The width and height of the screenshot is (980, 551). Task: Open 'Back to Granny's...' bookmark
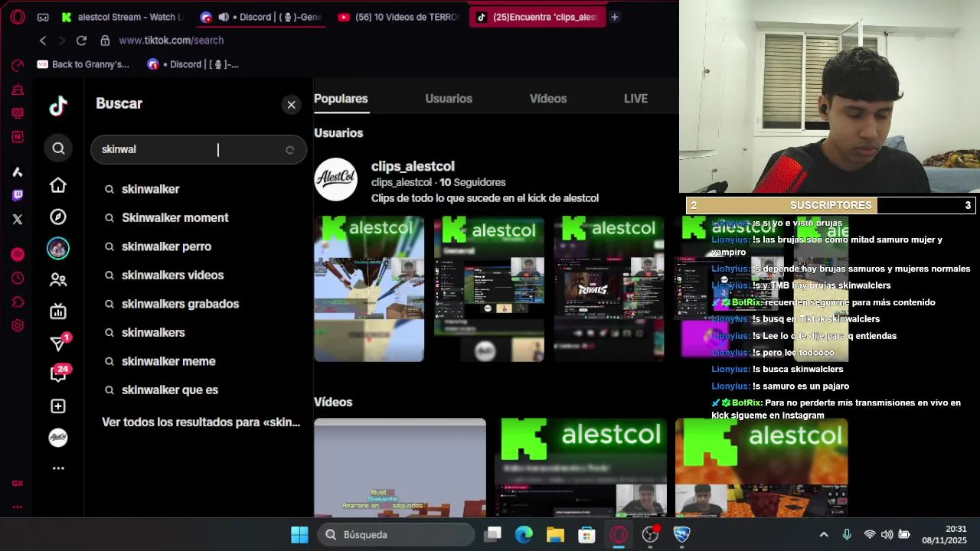pos(83,64)
